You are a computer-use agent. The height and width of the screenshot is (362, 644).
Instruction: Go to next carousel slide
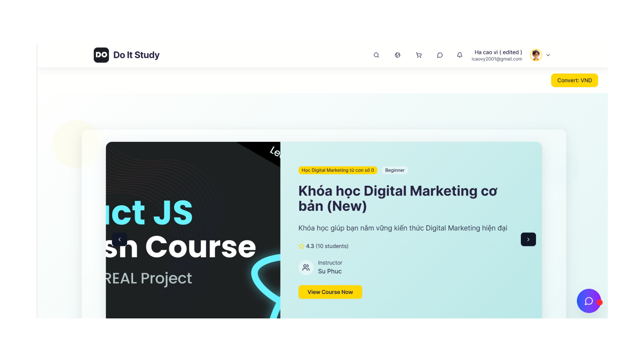[528, 239]
